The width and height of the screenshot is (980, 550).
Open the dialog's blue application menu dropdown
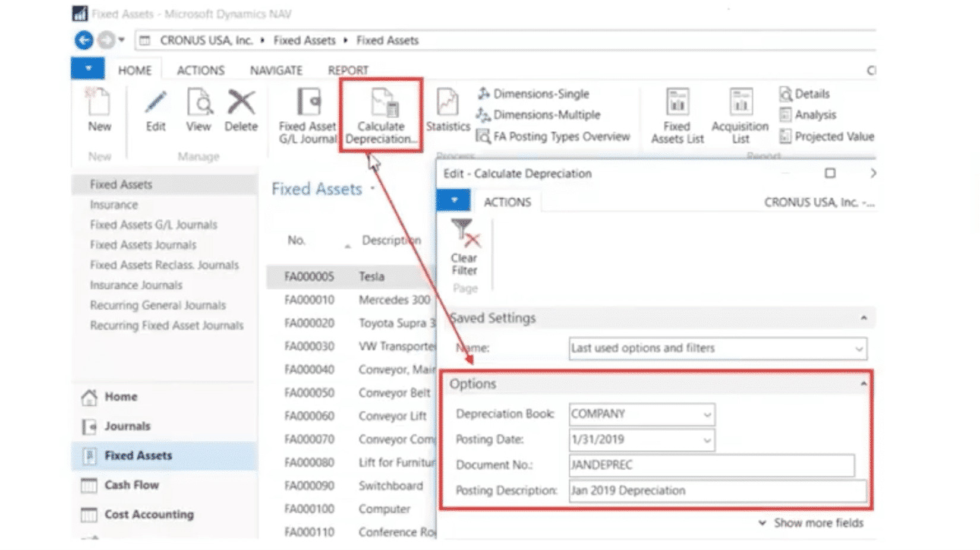pyautogui.click(x=454, y=200)
